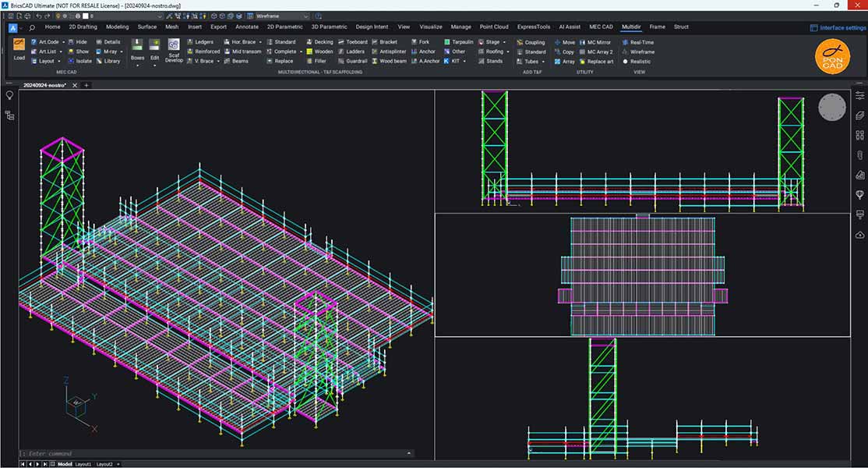Switch display to Wireframe mode in VIEW panel

[x=642, y=51]
